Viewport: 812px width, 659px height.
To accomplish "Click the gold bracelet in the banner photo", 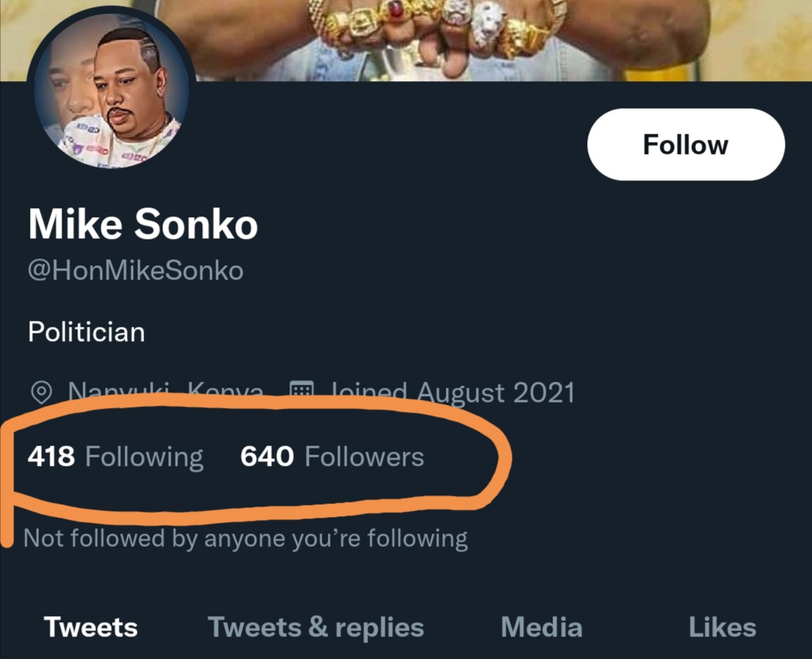I will point(558,15).
